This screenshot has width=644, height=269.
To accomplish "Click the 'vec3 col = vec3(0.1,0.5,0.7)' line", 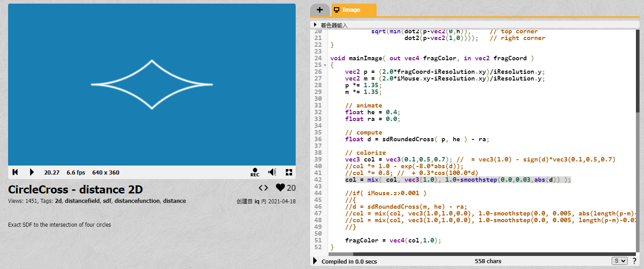I will click(x=480, y=159).
